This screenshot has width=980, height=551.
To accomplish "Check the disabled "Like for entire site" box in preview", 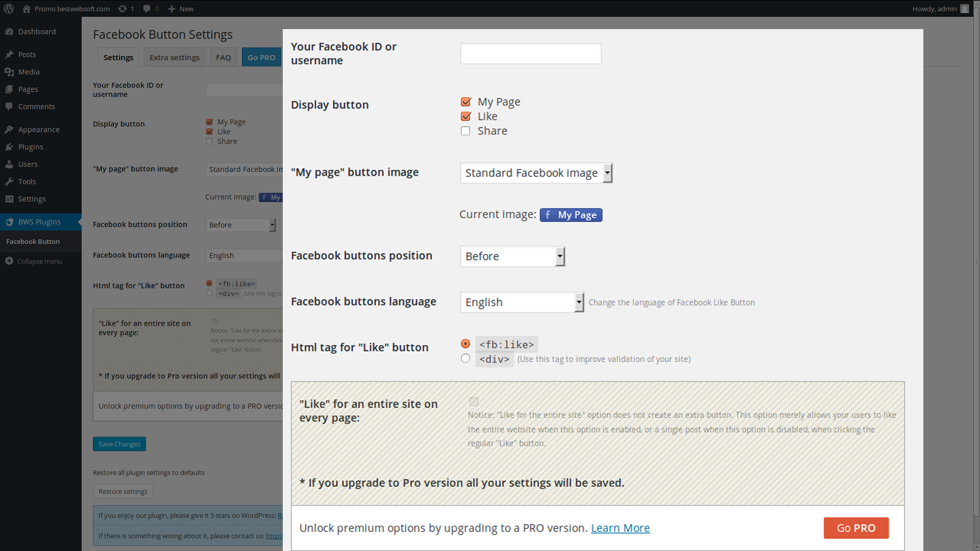I will [x=474, y=402].
